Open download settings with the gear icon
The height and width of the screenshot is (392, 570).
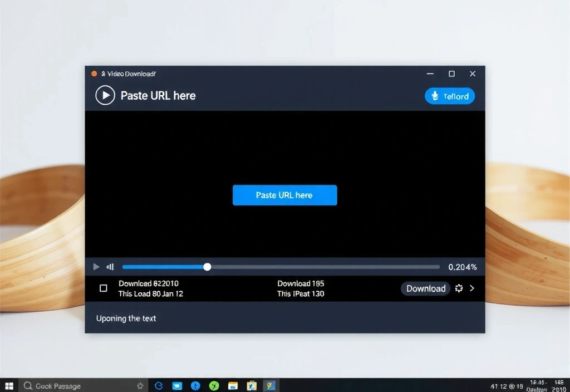pyautogui.click(x=459, y=288)
